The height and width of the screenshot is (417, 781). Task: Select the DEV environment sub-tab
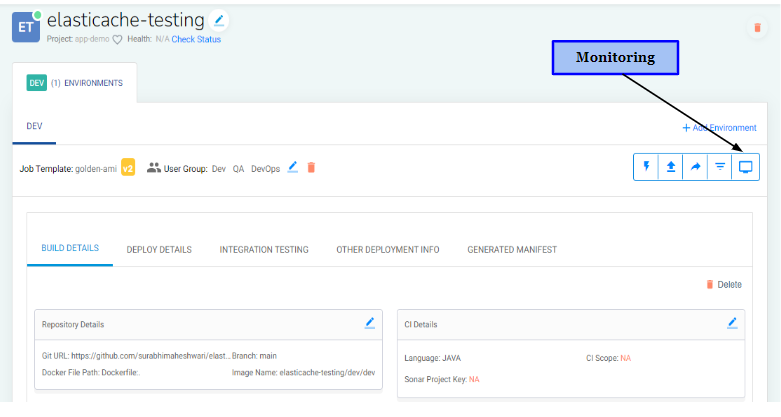click(x=34, y=127)
